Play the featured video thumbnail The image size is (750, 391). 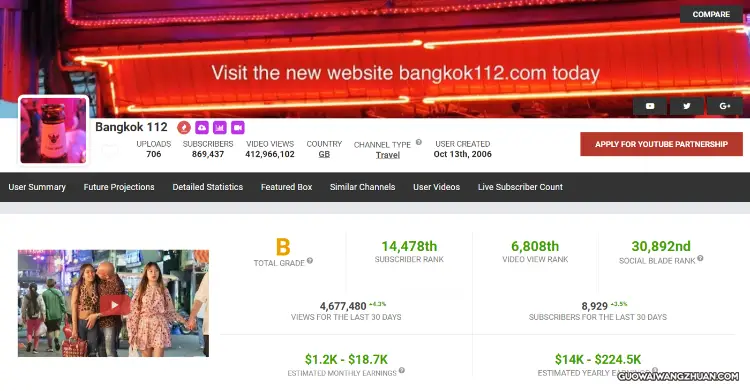tap(113, 303)
